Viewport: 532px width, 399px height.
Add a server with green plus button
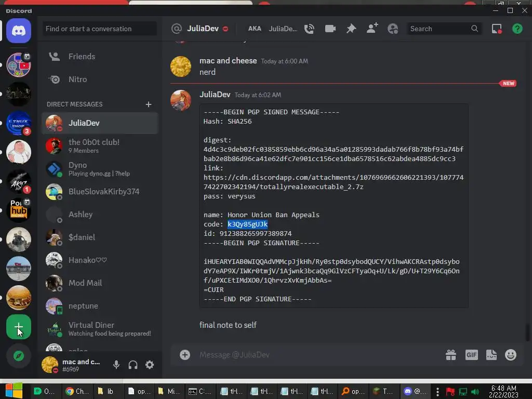click(x=19, y=327)
